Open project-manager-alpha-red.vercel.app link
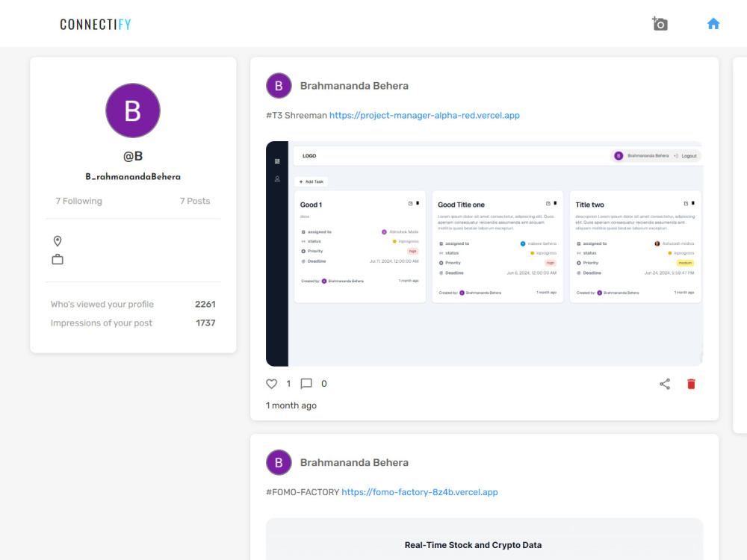The width and height of the screenshot is (747, 560). (424, 115)
